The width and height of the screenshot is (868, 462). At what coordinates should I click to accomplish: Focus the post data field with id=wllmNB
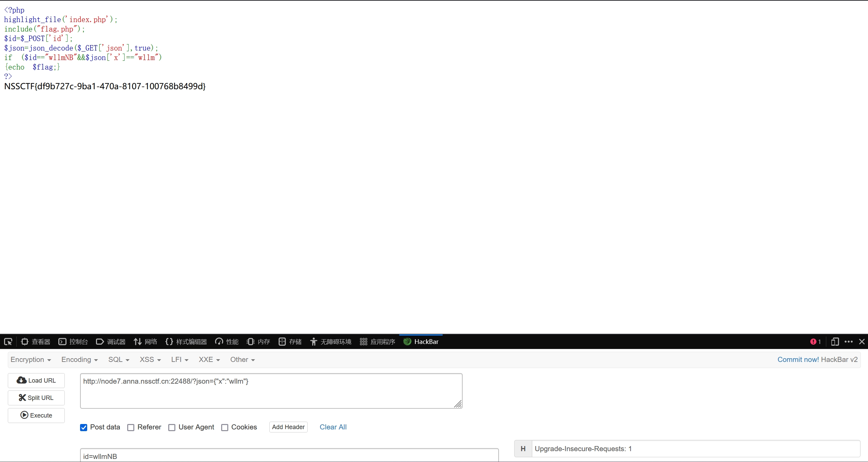[x=289, y=456]
